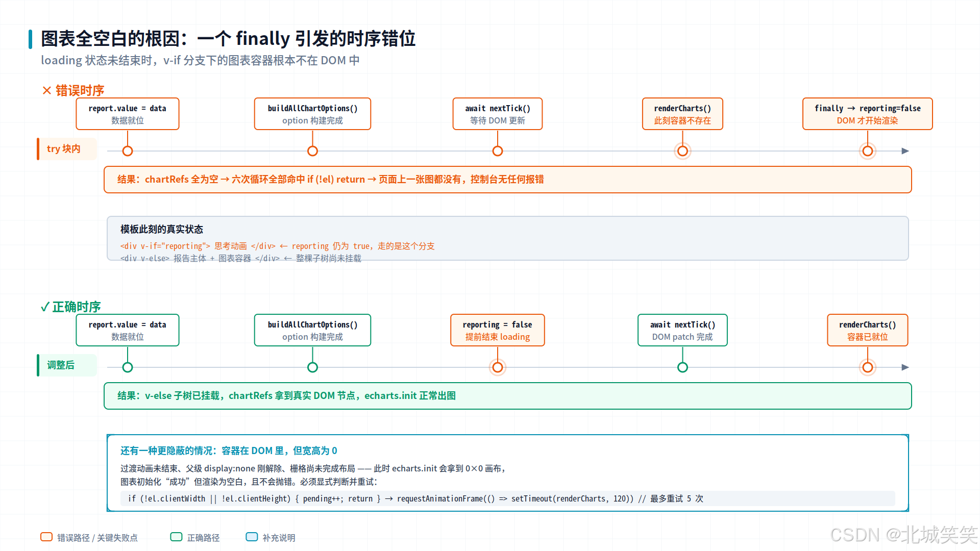980x551 pixels.
Task: Select the reporting = false 提前结束 loading box
Action: coord(498,330)
